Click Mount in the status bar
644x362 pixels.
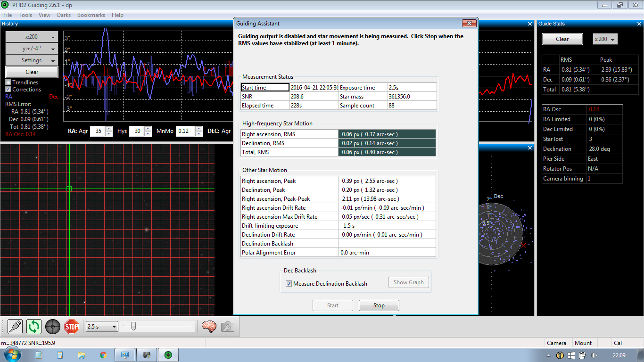pos(583,343)
